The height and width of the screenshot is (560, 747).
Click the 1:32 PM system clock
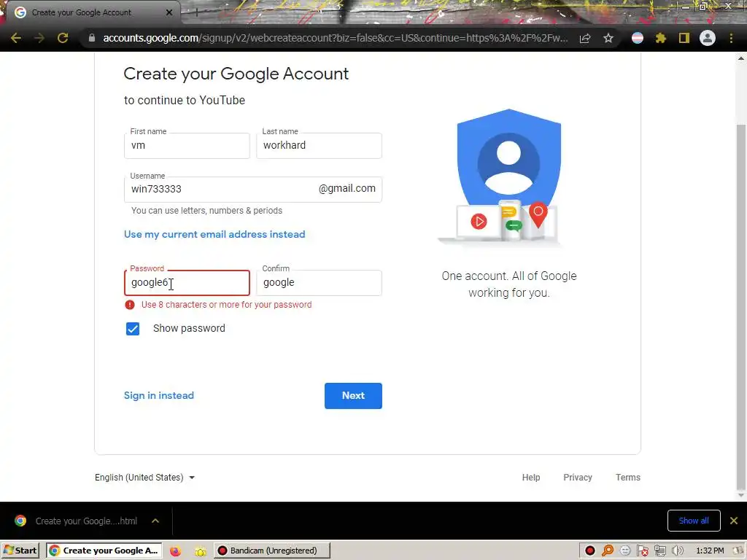click(x=710, y=551)
